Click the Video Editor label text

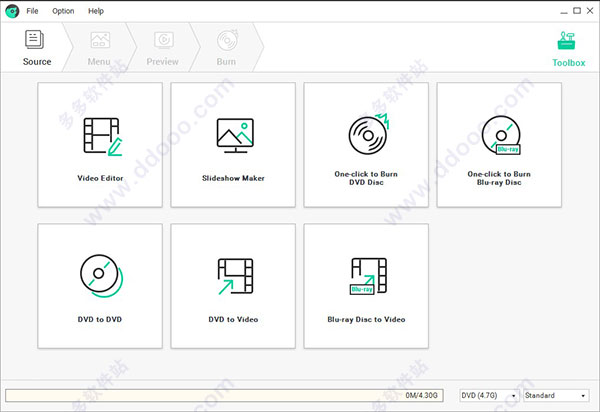click(100, 178)
